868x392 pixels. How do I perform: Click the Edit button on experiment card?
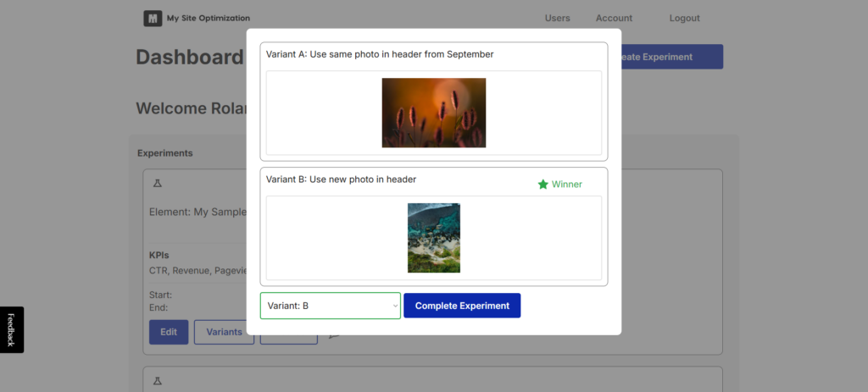click(169, 332)
